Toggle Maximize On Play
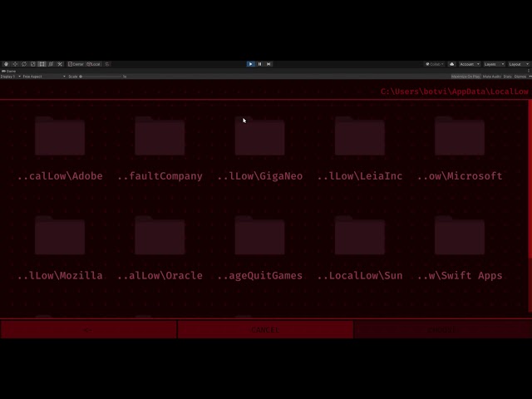Image resolution: width=532 pixels, height=399 pixels. click(x=465, y=76)
